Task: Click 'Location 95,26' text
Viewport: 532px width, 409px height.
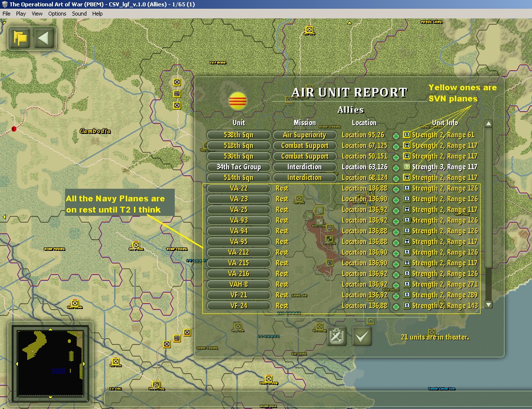Action: point(363,135)
